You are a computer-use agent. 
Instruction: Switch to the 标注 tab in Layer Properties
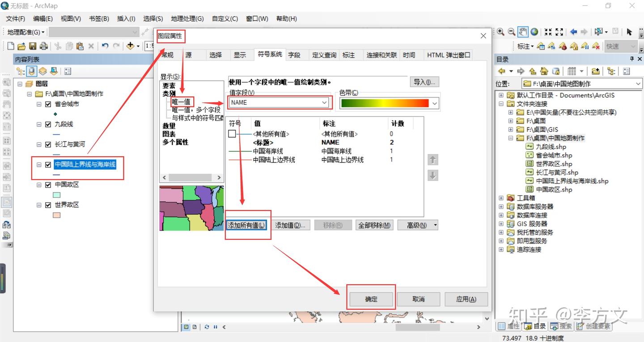(x=349, y=55)
